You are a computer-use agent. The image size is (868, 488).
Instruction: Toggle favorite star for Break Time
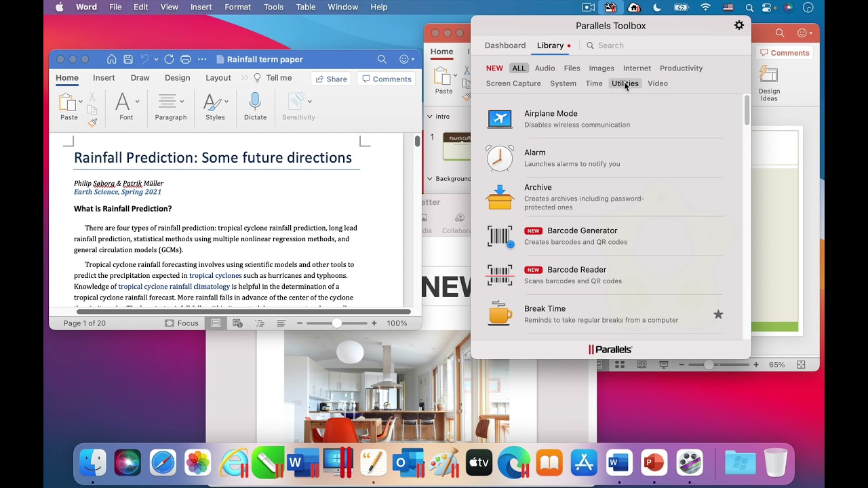718,314
